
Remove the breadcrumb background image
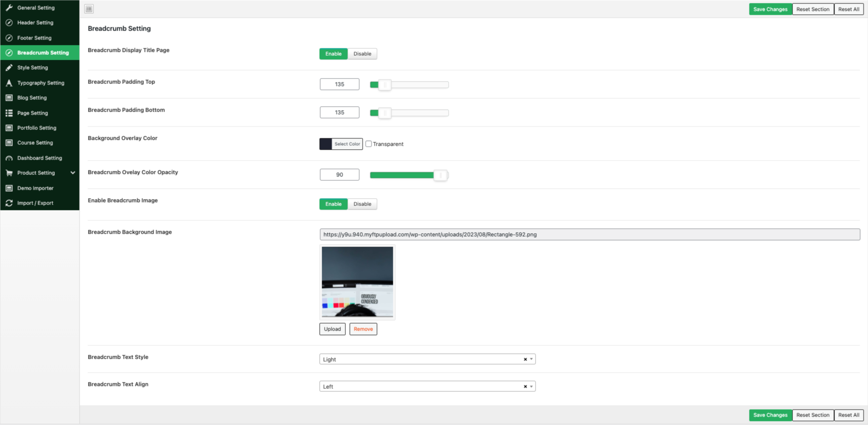coord(363,329)
